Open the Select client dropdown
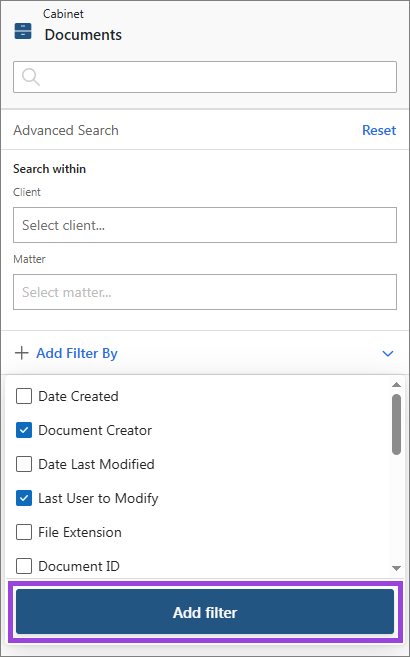 205,225
